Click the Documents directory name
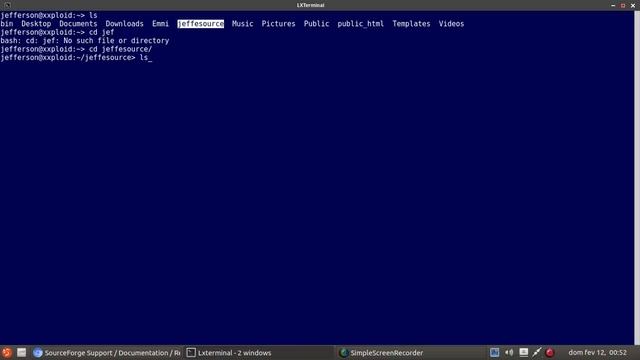640x360 pixels. click(x=78, y=24)
